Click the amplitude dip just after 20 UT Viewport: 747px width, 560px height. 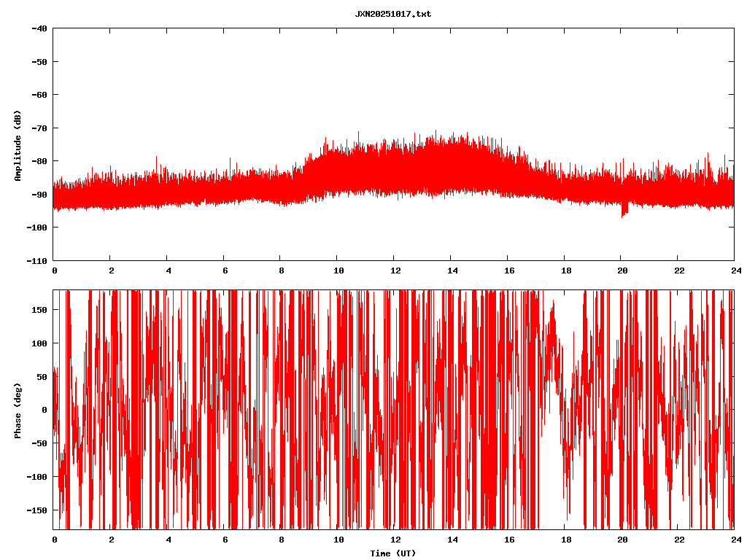click(624, 212)
